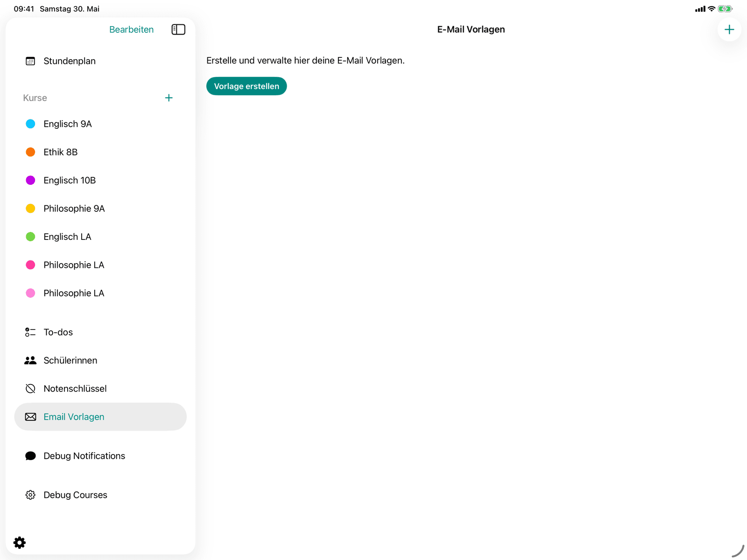Click the cellular signal bars icon
Screen dimensions: 747x560
click(700, 9)
